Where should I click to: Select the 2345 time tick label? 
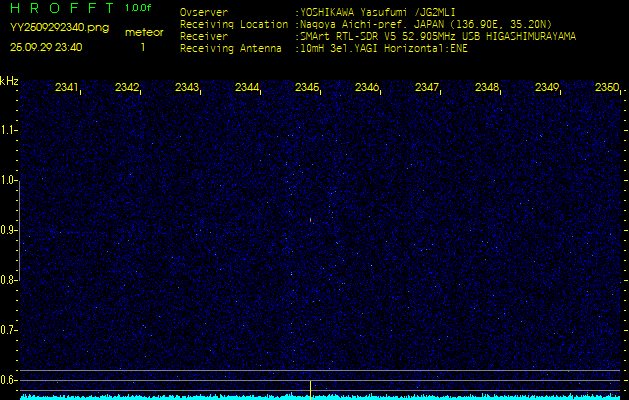(x=307, y=88)
